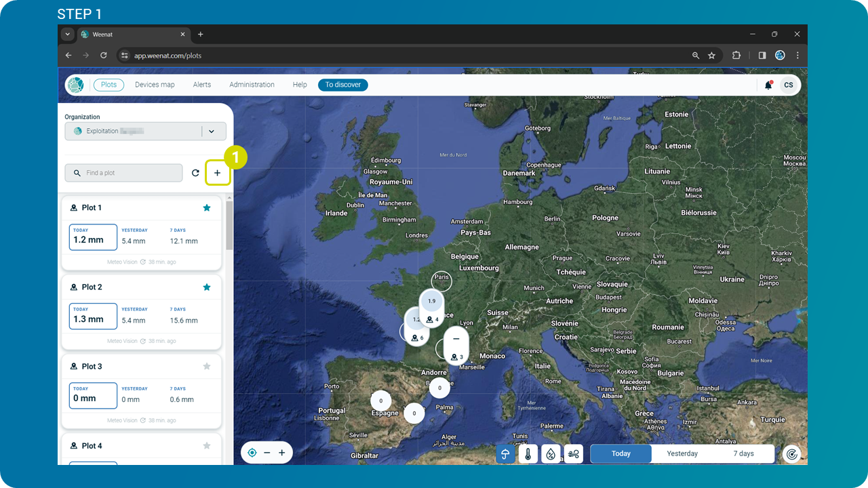The height and width of the screenshot is (488, 868).
Task: Click the 0 map marker over Espagne
Action: click(x=381, y=401)
